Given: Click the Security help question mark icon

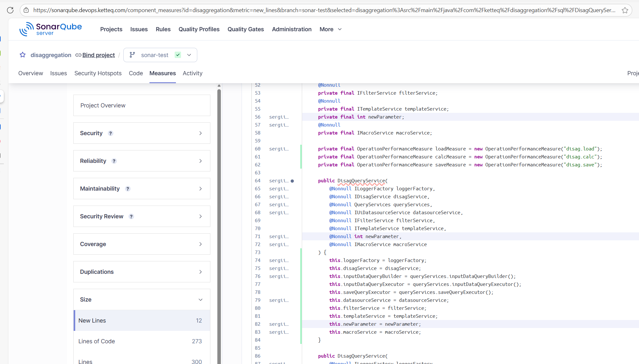Looking at the screenshot, I should tap(111, 133).
